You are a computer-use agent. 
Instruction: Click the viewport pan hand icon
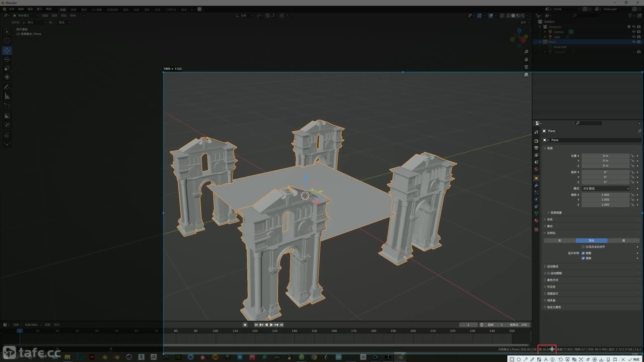tap(526, 59)
